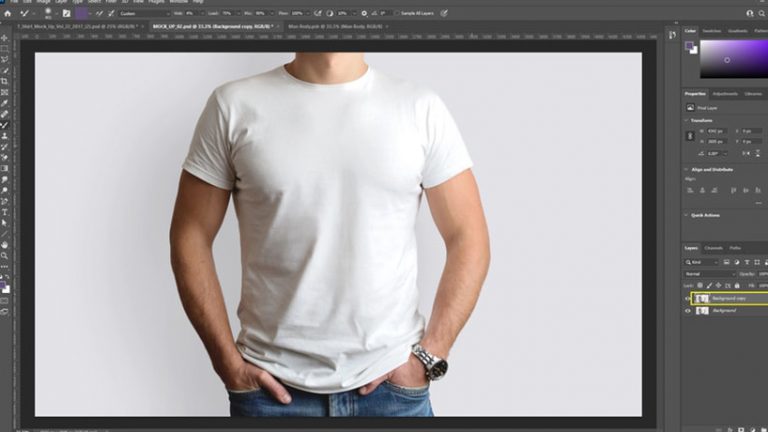Select the Frame tool
Image resolution: width=768 pixels, height=432 pixels.
coord(4,92)
